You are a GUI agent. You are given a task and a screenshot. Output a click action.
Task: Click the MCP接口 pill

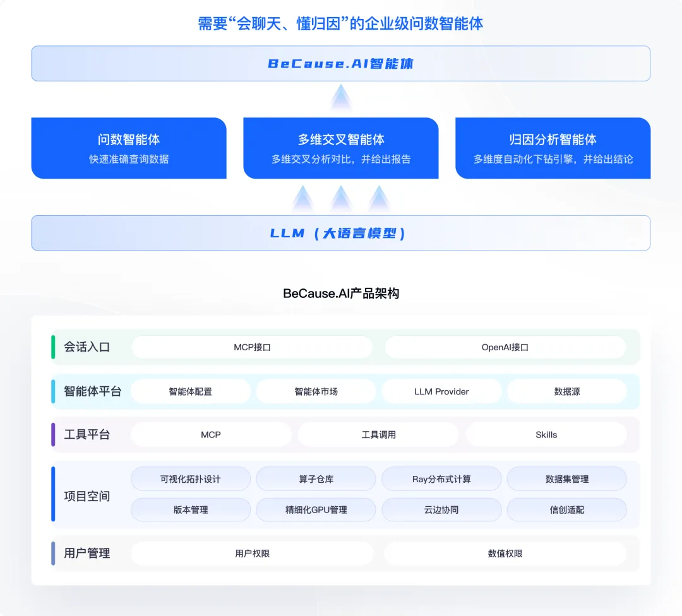252,347
